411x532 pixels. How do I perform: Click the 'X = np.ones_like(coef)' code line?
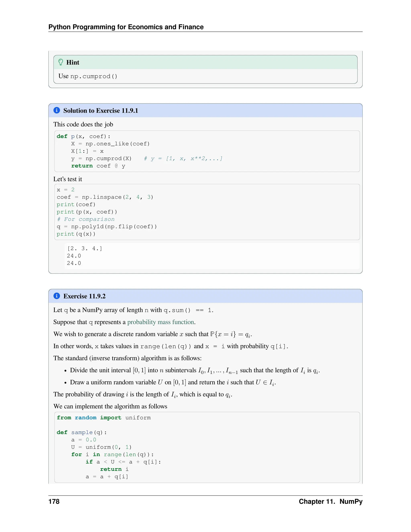coord(110,144)
